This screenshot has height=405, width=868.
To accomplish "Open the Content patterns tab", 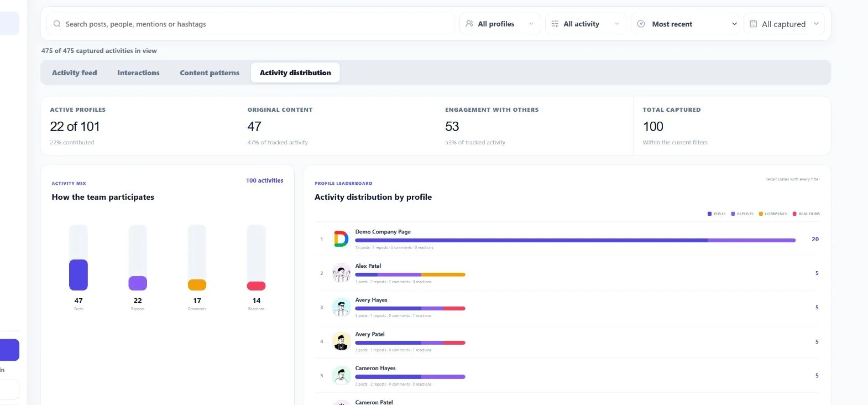I will pos(210,72).
